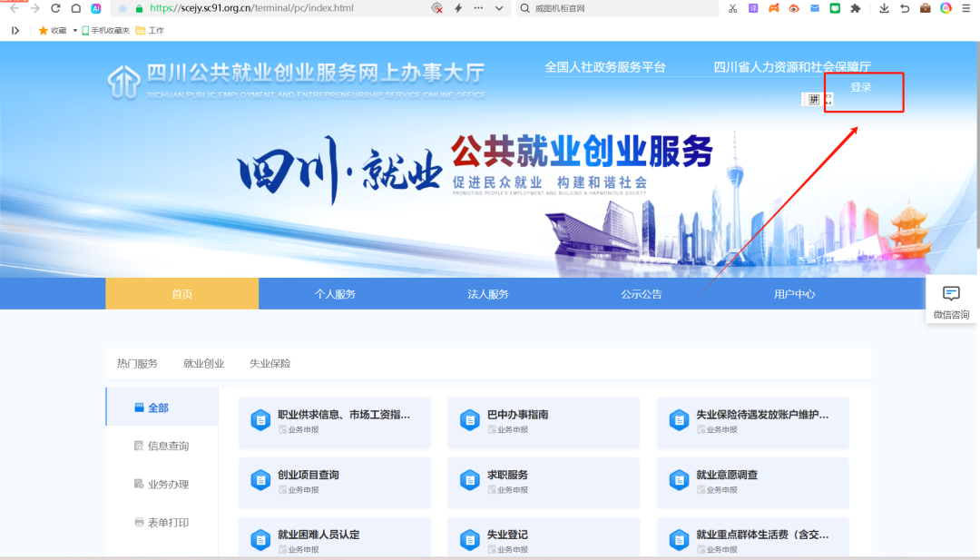Expand the address bar dropdown chevron
This screenshot has height=560, width=980.
click(499, 8)
